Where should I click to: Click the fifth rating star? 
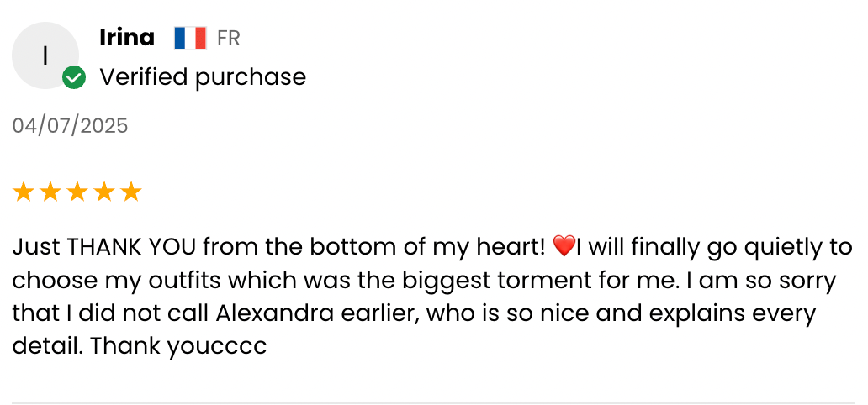(x=131, y=192)
